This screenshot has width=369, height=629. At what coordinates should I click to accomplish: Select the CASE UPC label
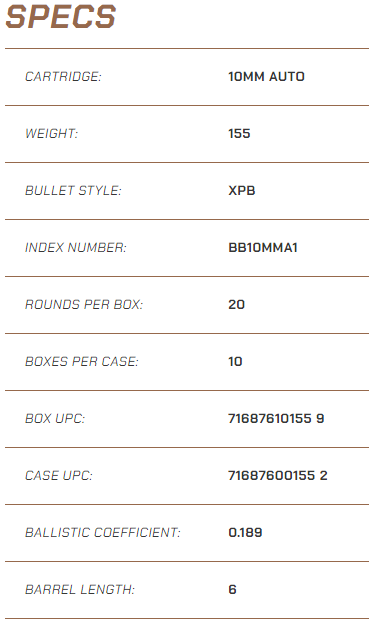pos(59,475)
